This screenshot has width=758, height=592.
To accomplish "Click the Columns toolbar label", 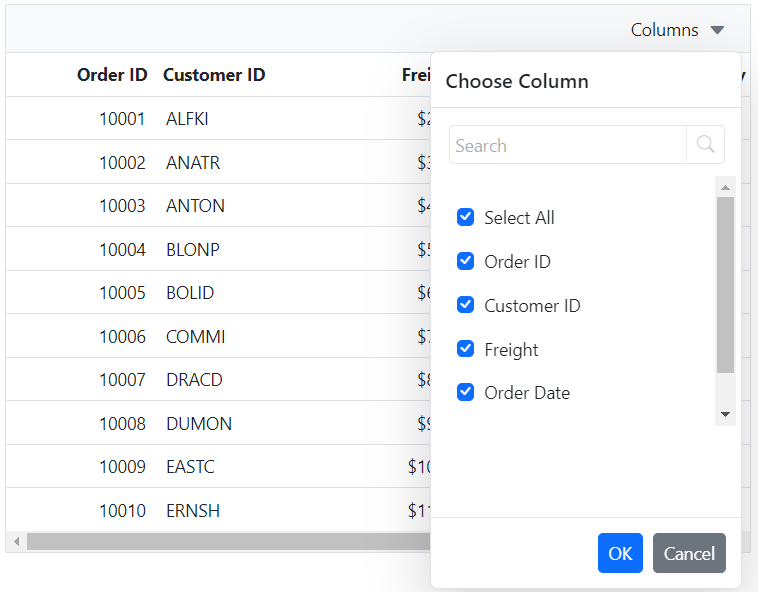I will click(664, 30).
